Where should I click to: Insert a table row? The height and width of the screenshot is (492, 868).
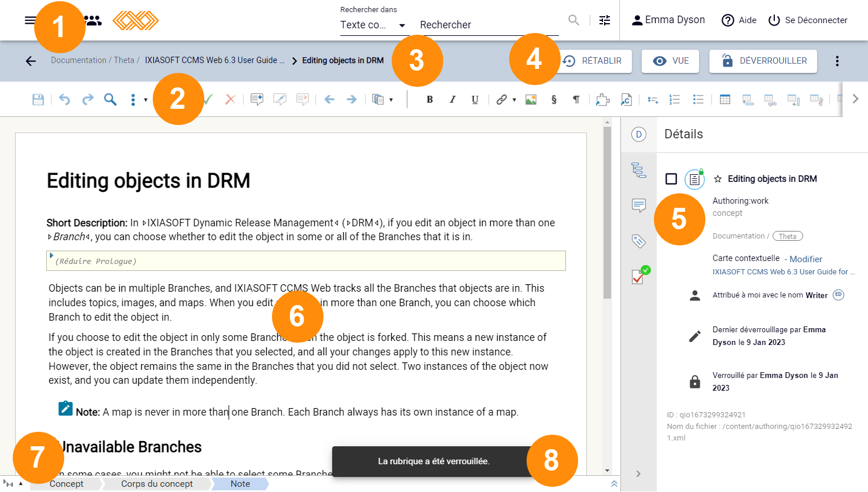click(x=748, y=100)
